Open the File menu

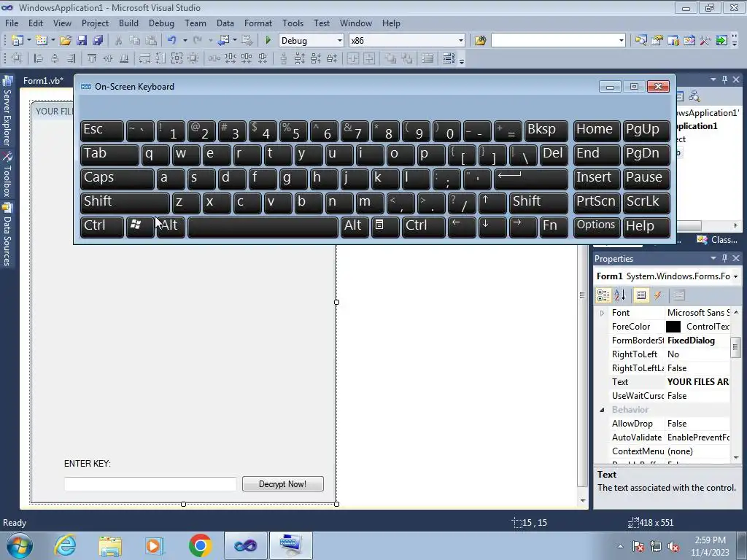coord(12,23)
